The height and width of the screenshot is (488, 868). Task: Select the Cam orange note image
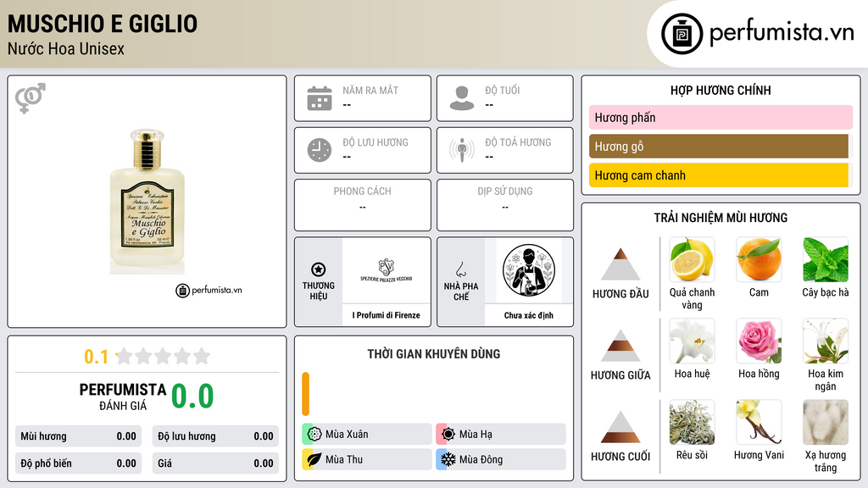point(759,259)
